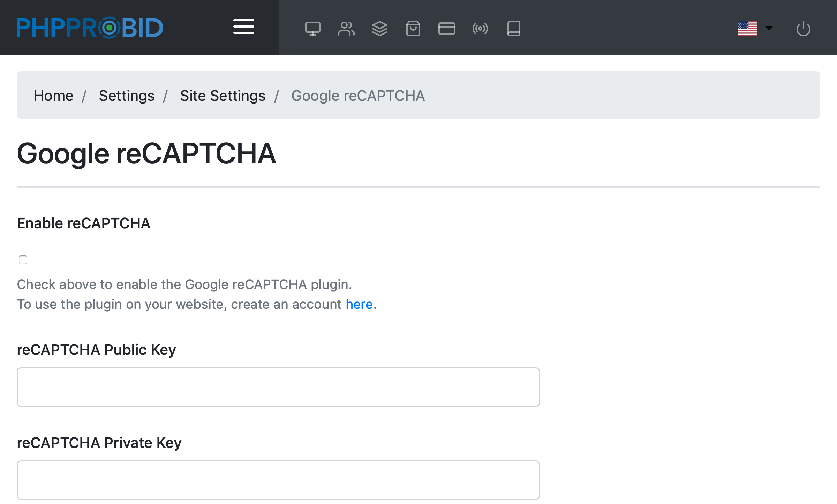The image size is (837, 504).
Task: Click the US flag language selector
Action: (x=747, y=28)
